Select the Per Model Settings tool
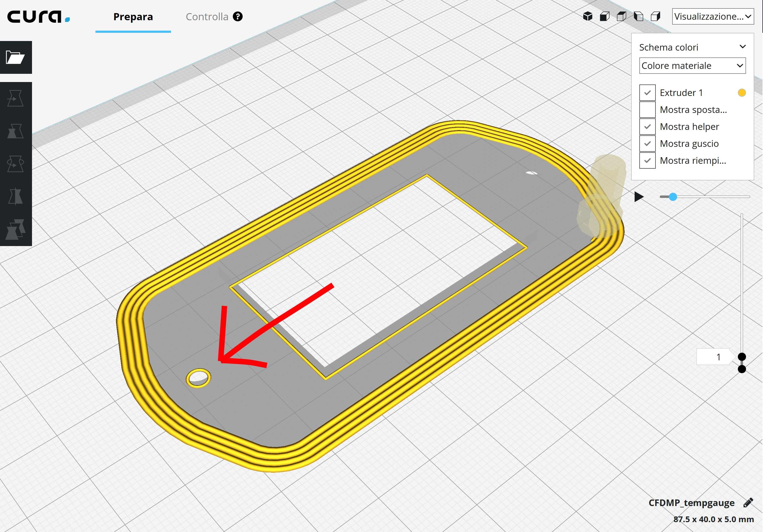This screenshot has height=532, width=763. 16,229
